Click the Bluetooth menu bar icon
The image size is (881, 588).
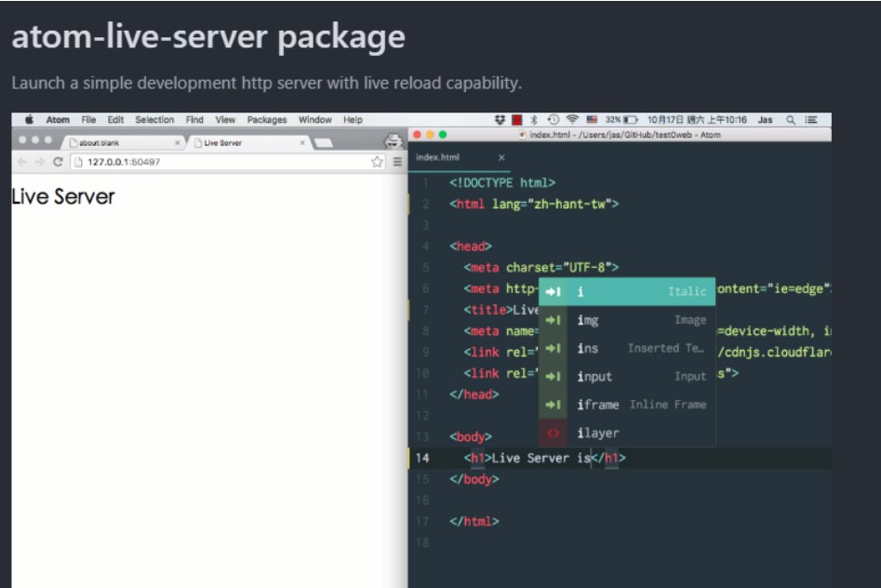pyautogui.click(x=534, y=120)
